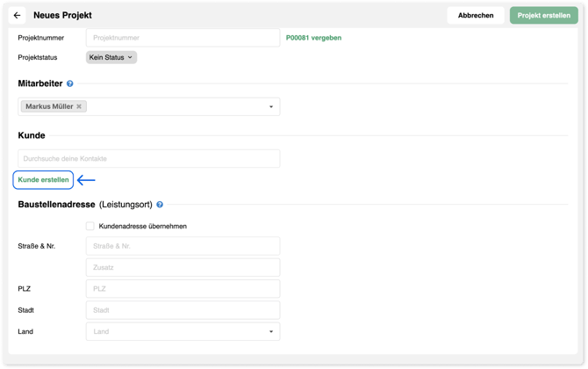This screenshot has height=369, width=588.
Task: Click Abbrechen button
Action: (x=476, y=16)
